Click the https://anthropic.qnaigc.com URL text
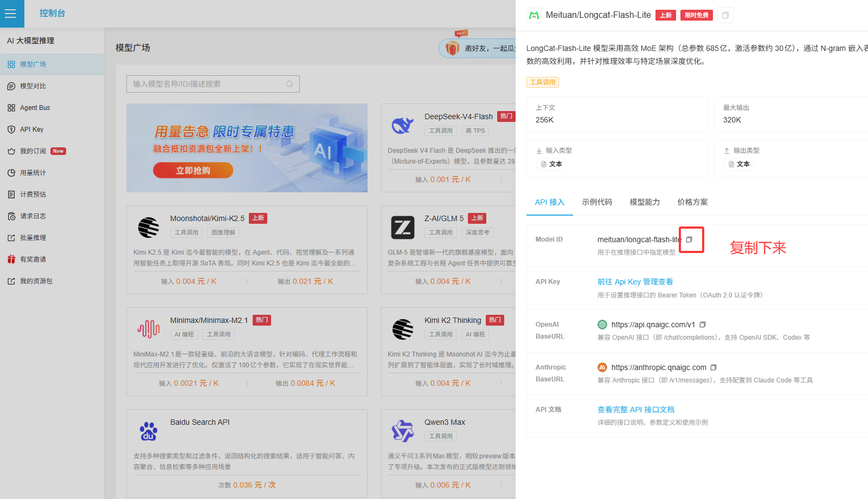 click(659, 367)
